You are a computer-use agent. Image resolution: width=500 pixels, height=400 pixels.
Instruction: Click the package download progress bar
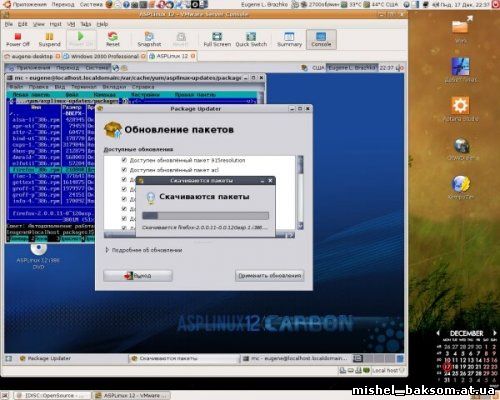click(205, 216)
